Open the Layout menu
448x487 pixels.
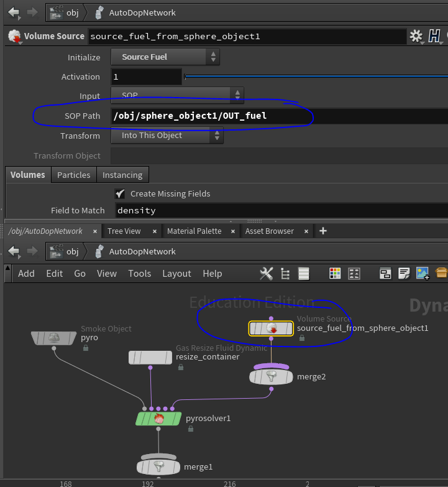coord(176,274)
